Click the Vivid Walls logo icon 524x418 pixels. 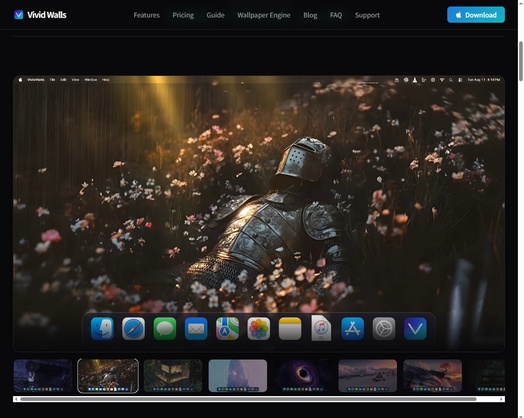coord(19,15)
